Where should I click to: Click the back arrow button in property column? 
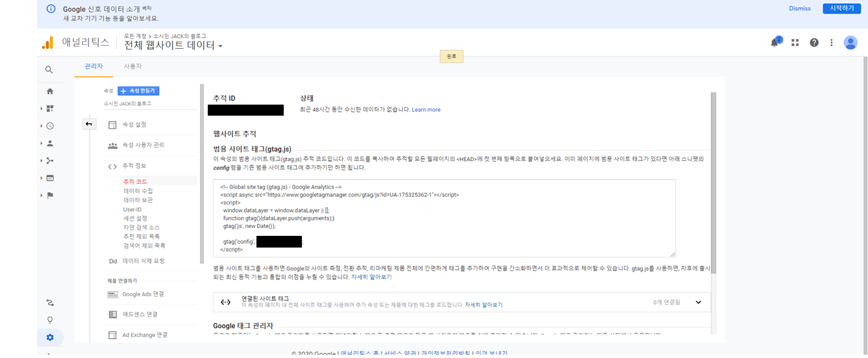tap(89, 124)
